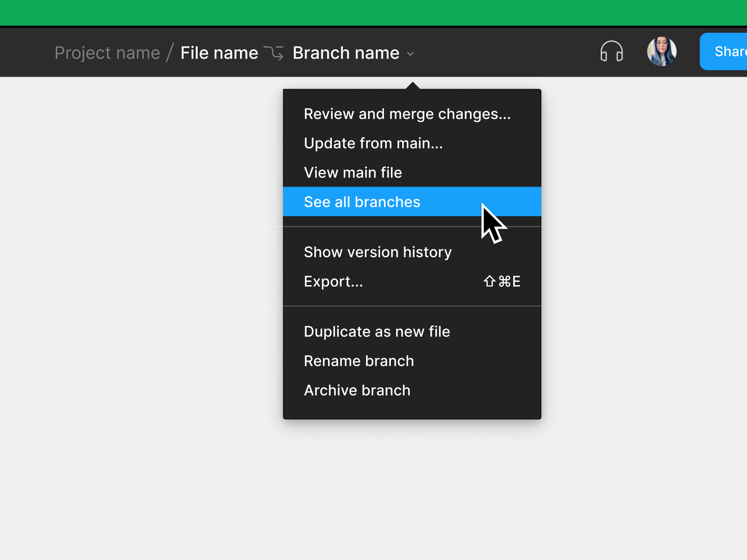Click the menu pointer arrow above the dropdown

coord(412,85)
